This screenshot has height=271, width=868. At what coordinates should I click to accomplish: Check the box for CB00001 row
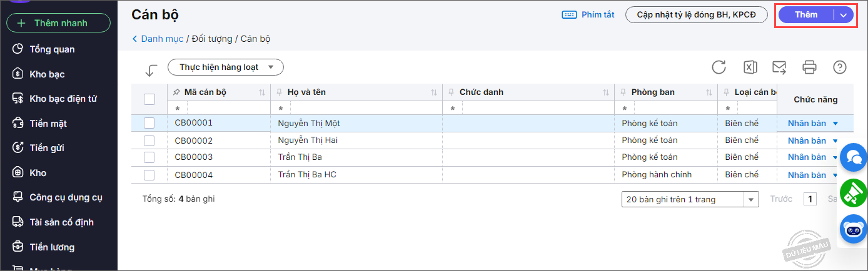coord(149,123)
